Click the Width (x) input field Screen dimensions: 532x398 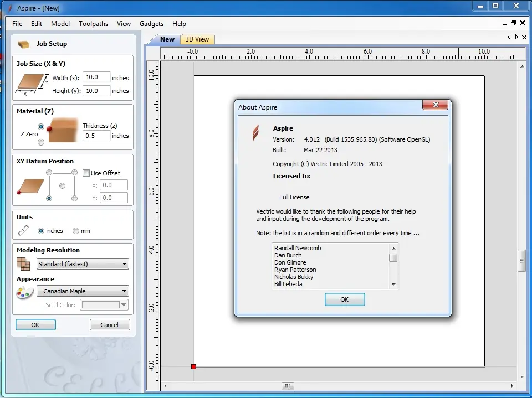[x=96, y=77]
